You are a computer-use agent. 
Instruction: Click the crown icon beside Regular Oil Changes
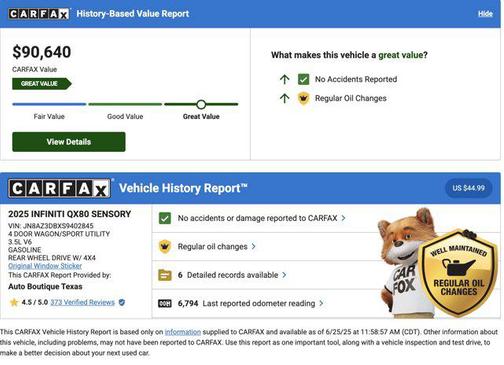click(x=303, y=98)
